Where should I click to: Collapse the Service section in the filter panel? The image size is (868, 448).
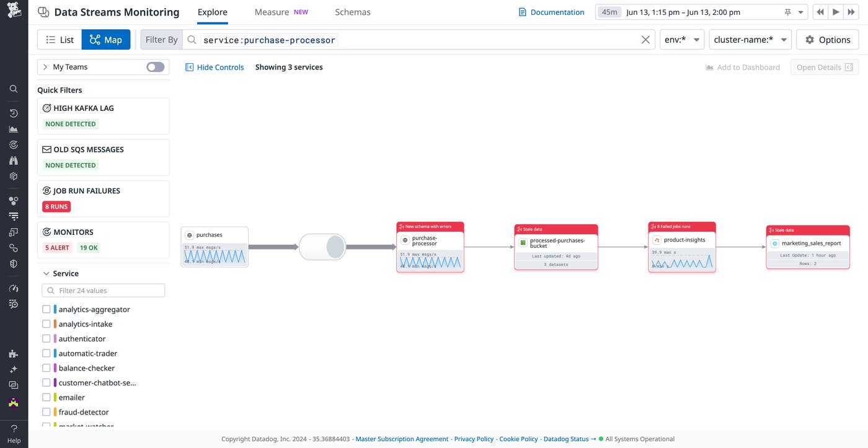click(x=46, y=273)
